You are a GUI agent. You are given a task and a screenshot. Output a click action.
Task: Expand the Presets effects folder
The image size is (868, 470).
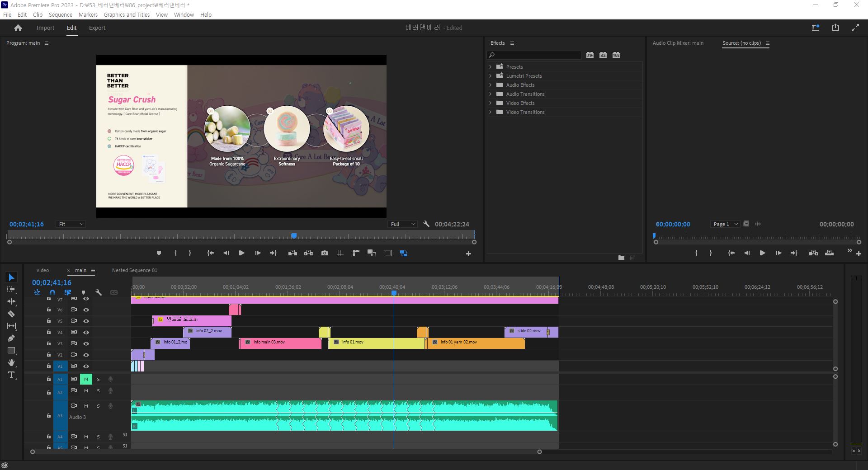coord(490,66)
